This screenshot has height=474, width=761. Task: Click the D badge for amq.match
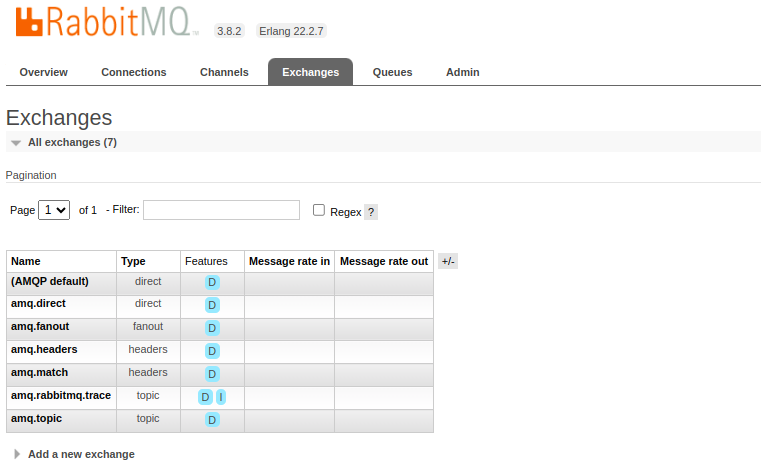click(212, 374)
